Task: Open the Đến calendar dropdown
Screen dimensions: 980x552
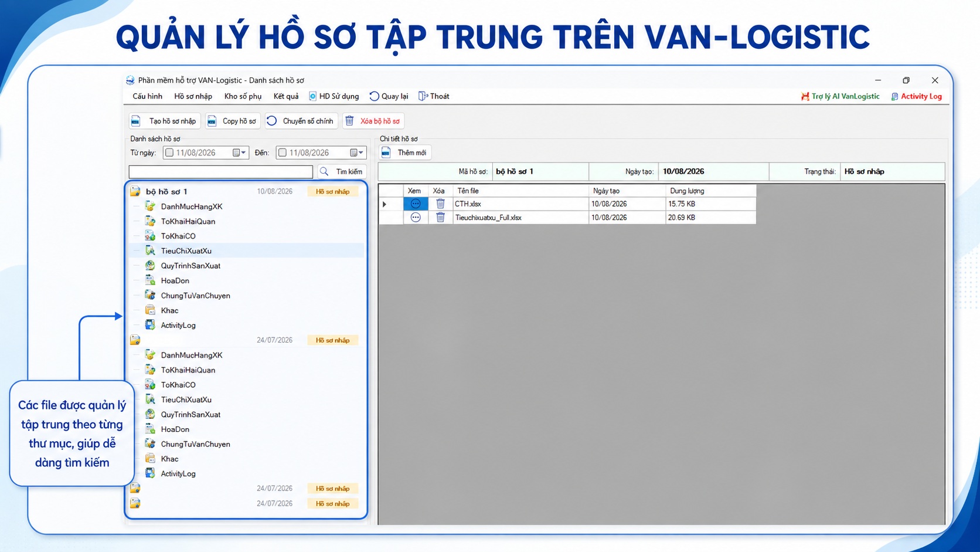Action: (x=357, y=153)
